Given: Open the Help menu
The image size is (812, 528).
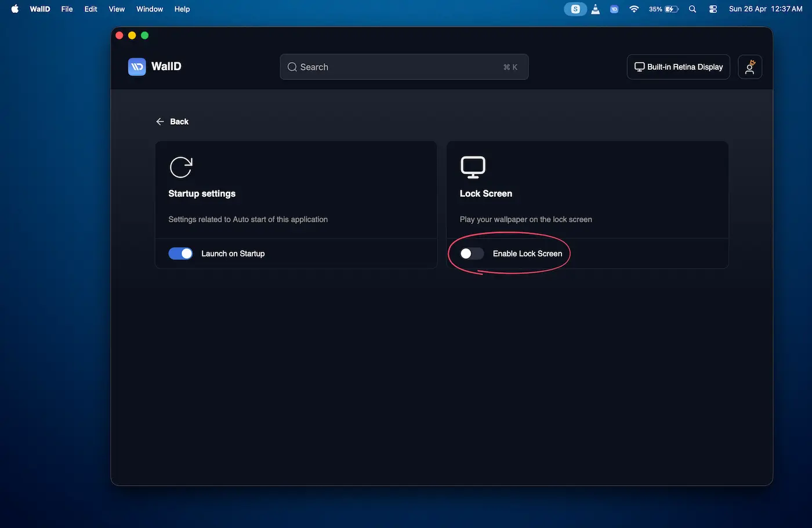Looking at the screenshot, I should click(x=182, y=9).
